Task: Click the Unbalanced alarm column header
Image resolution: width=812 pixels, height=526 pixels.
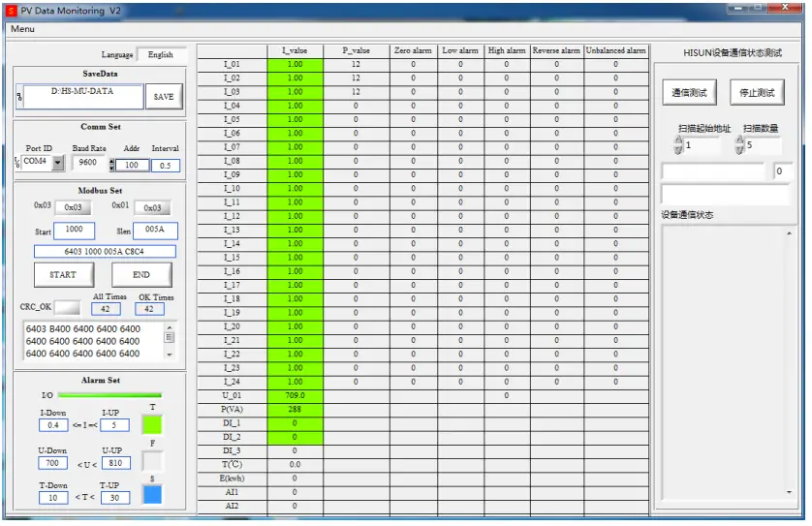Action: click(616, 50)
